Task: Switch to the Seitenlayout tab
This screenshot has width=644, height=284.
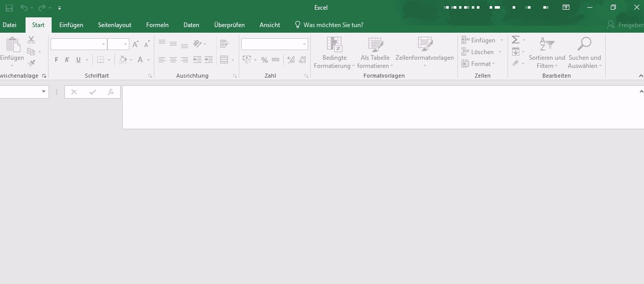Action: click(x=114, y=25)
